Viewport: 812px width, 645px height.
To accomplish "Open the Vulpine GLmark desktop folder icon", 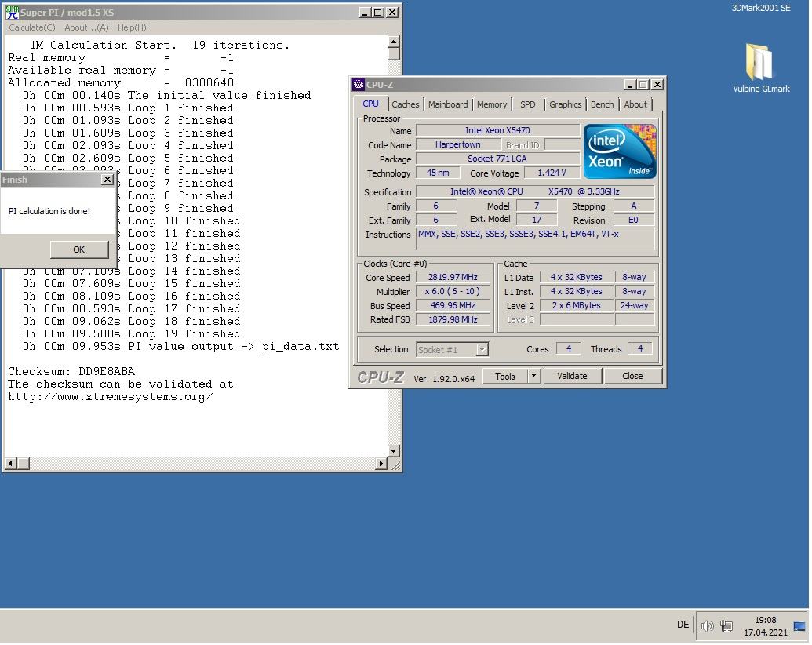I will click(x=761, y=67).
